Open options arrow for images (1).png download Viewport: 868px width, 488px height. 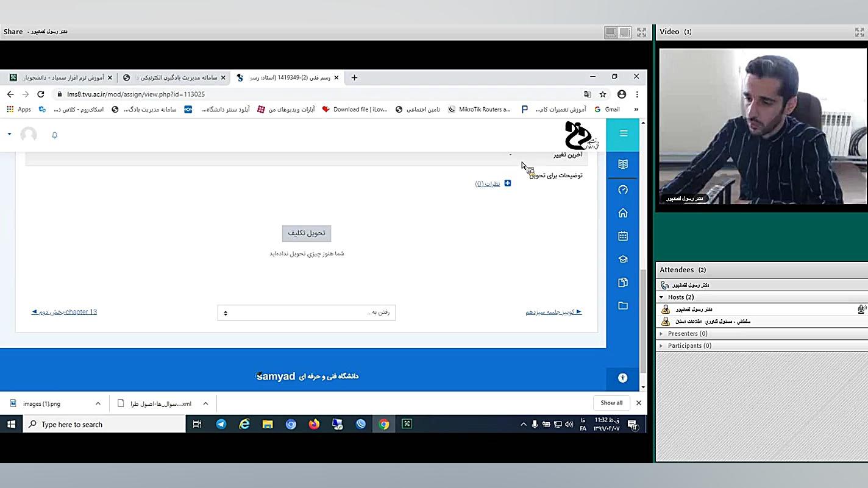point(98,403)
